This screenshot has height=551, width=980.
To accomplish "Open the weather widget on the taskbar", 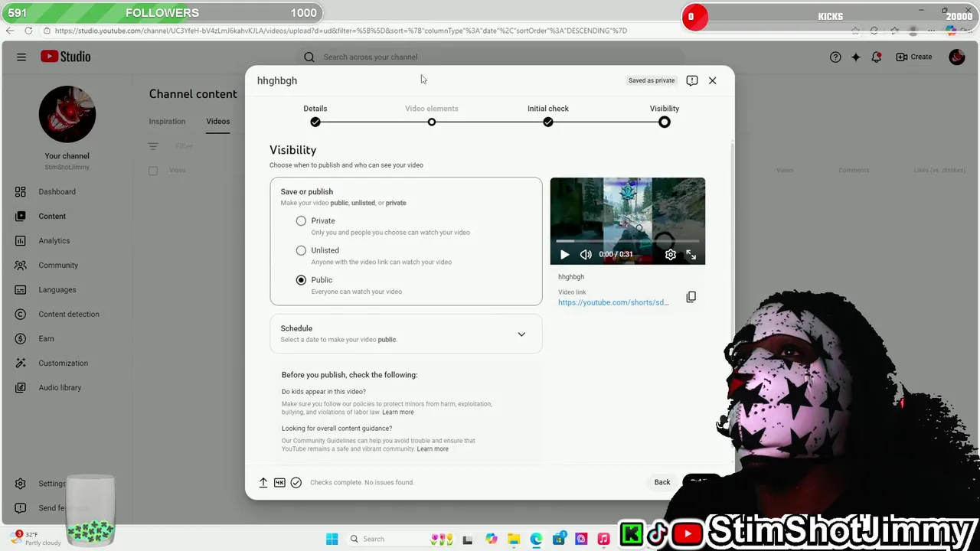I will point(37,539).
